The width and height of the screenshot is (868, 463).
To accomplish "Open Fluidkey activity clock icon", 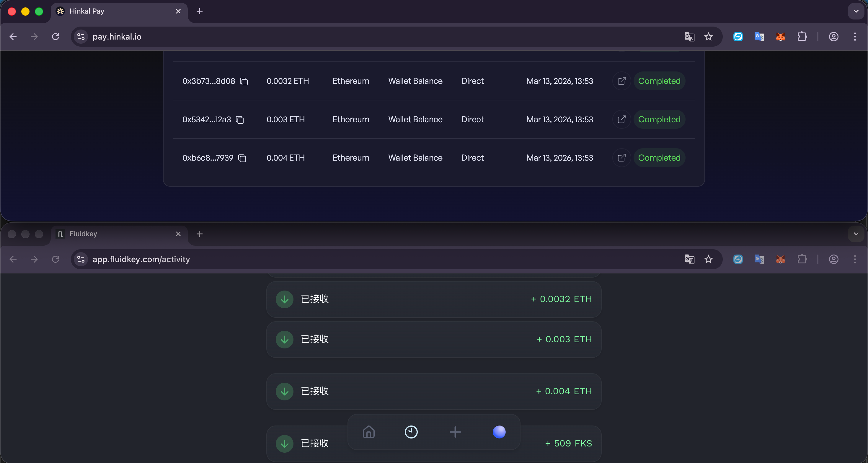I will [x=411, y=432].
